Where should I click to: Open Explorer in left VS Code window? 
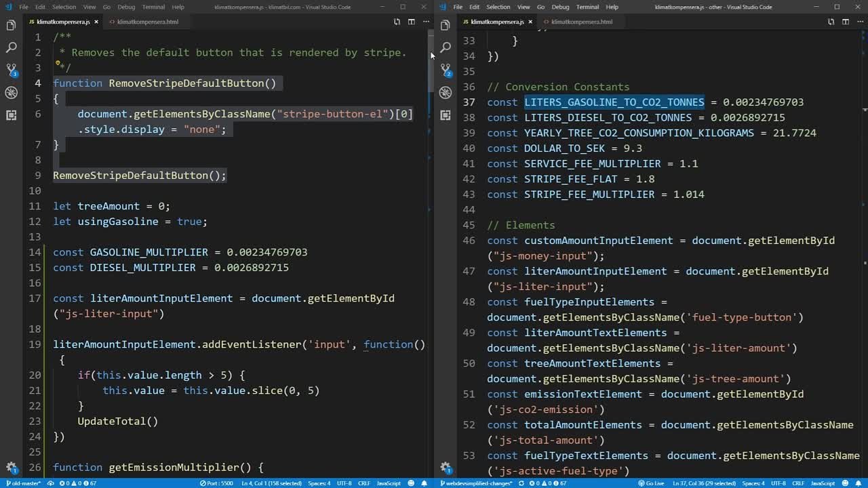(x=11, y=25)
